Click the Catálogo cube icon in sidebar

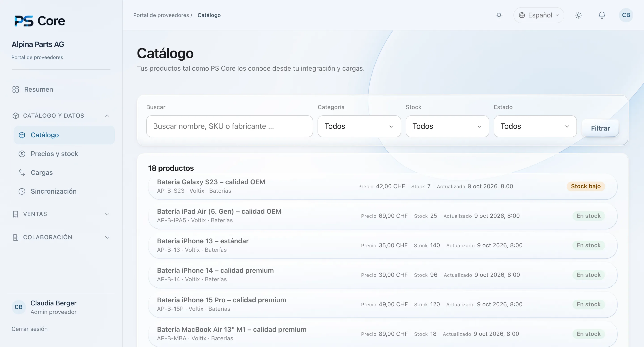[x=22, y=135]
